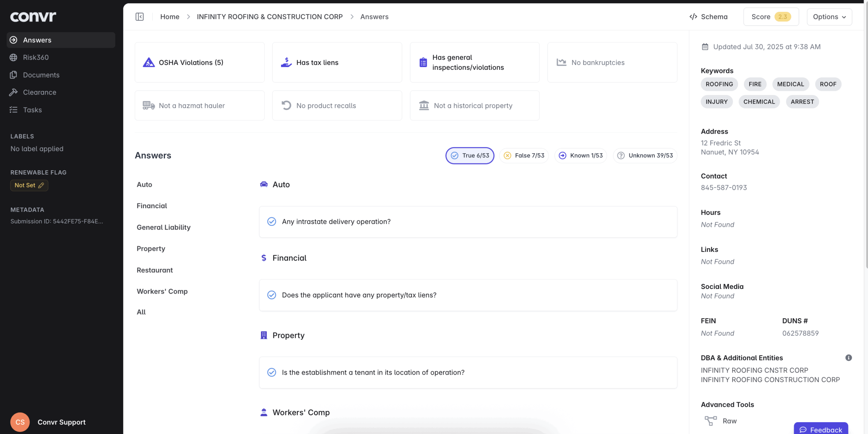Viewport: 868px width, 434px height.
Task: Select the Restaurant category tab
Action: click(x=155, y=270)
